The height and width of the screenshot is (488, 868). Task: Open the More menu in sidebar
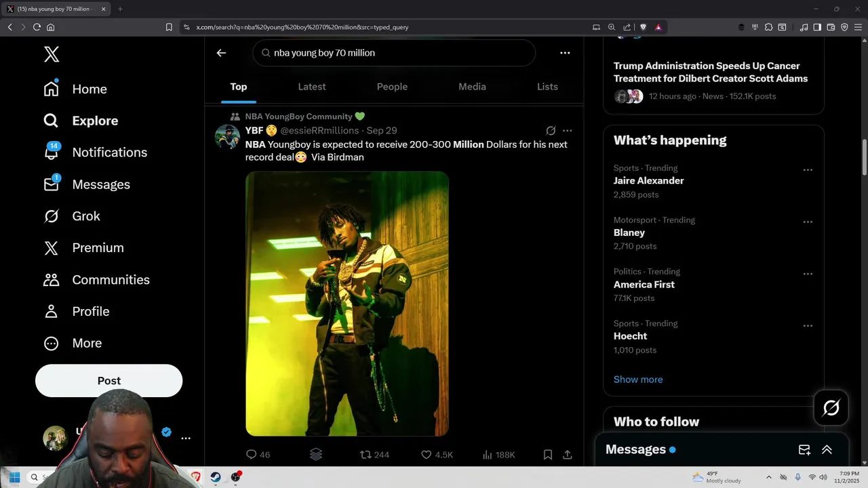[72, 344]
